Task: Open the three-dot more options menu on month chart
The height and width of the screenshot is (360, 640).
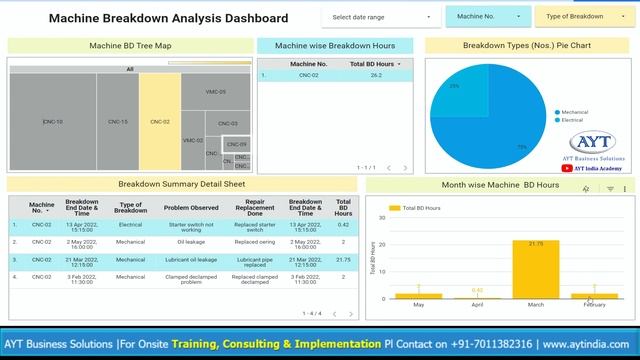Action: click(624, 189)
